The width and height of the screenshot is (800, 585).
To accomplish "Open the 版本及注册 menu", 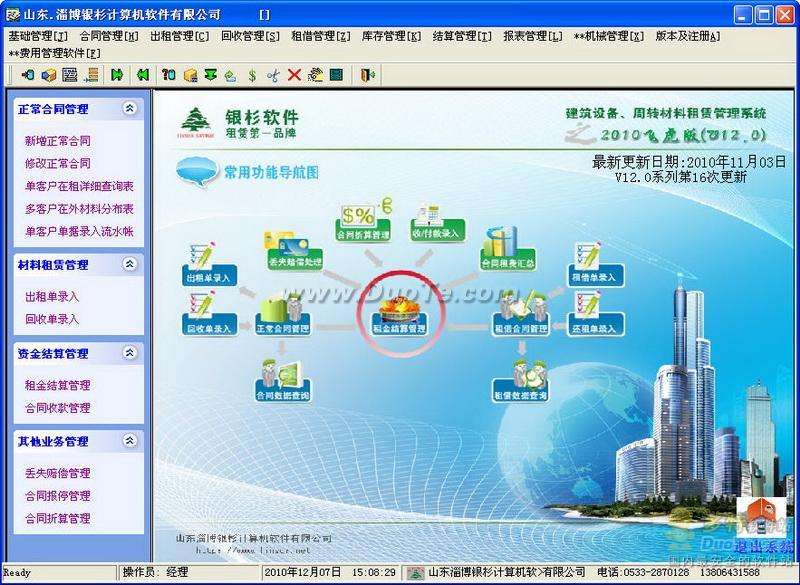I will [688, 36].
